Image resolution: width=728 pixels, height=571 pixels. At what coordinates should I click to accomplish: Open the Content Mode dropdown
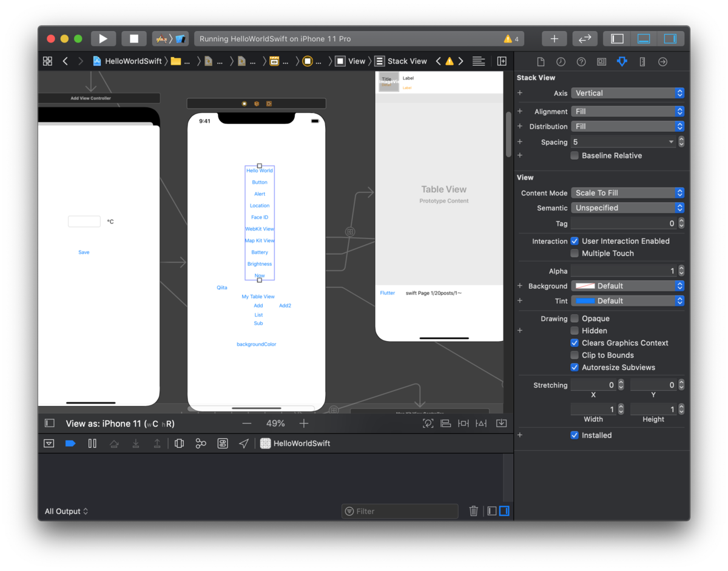click(x=627, y=192)
